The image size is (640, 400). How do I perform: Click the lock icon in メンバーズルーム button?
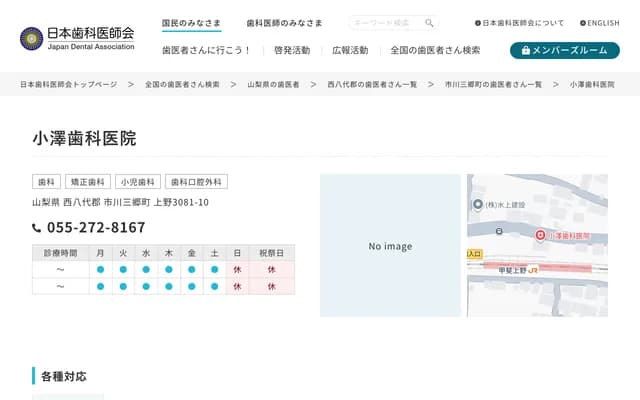tap(526, 50)
